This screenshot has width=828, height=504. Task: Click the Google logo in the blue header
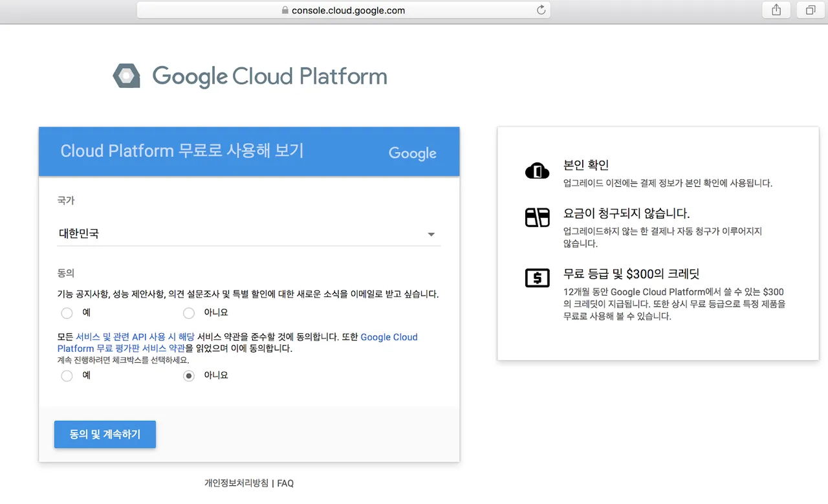click(x=413, y=153)
